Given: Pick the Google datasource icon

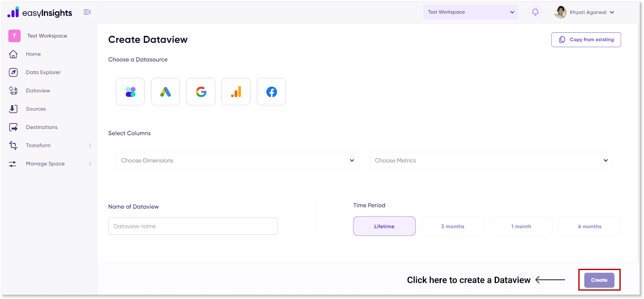Looking at the screenshot, I should pyautogui.click(x=201, y=92).
